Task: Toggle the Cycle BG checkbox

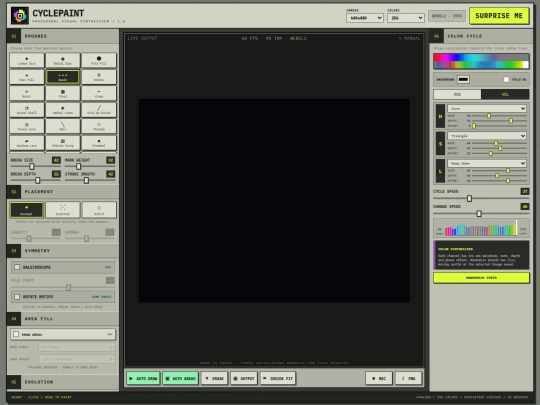Action: click(506, 80)
